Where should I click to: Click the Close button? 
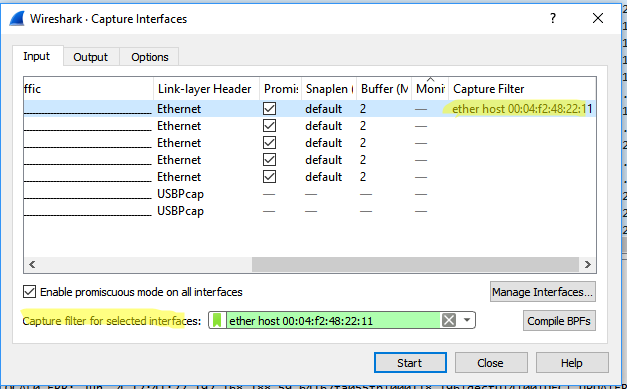491,363
